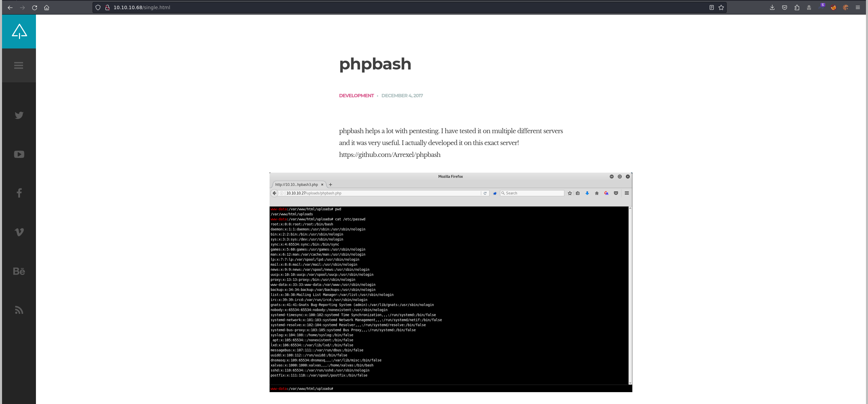
Task: Visit the Twitter link in the sidebar
Action: (x=19, y=115)
